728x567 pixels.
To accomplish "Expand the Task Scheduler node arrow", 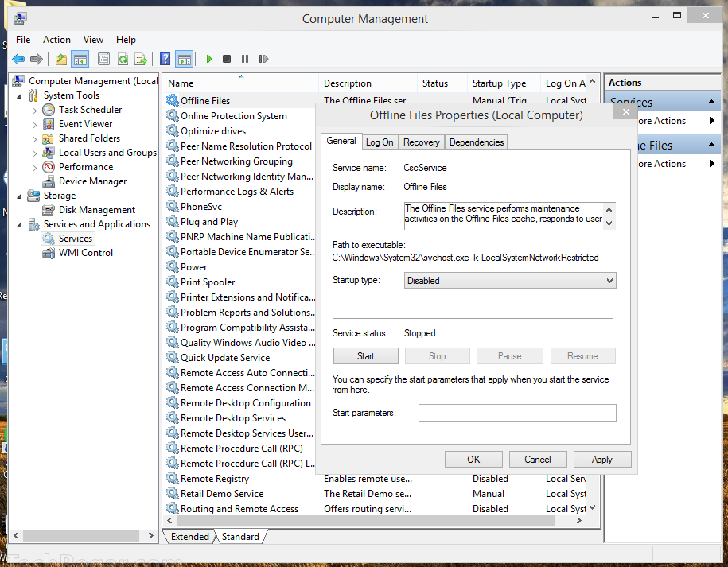I will 34,111.
